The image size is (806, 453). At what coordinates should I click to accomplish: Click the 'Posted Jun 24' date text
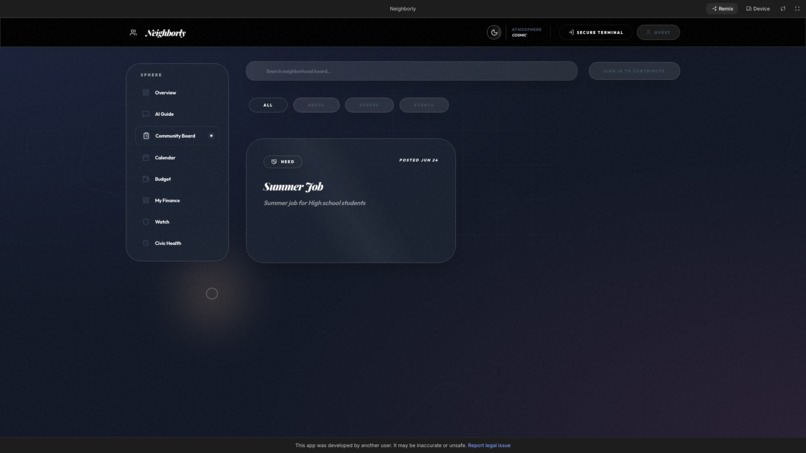[x=418, y=160]
